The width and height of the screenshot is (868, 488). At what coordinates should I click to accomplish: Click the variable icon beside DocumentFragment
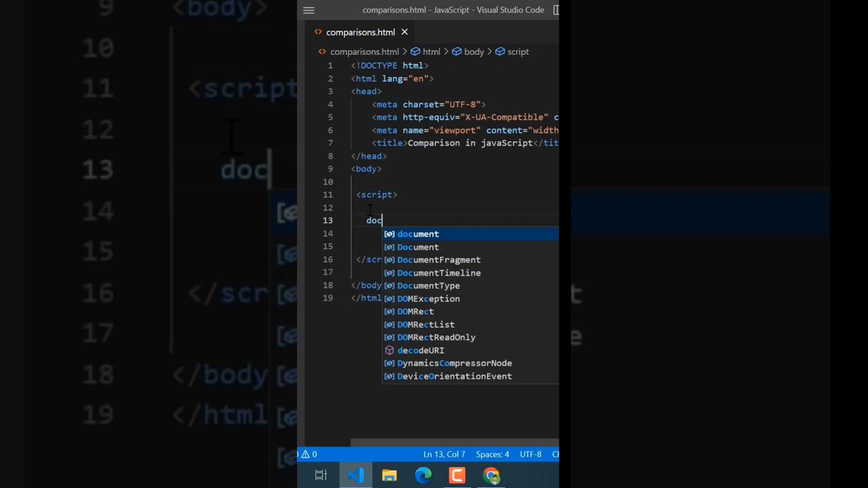point(389,260)
